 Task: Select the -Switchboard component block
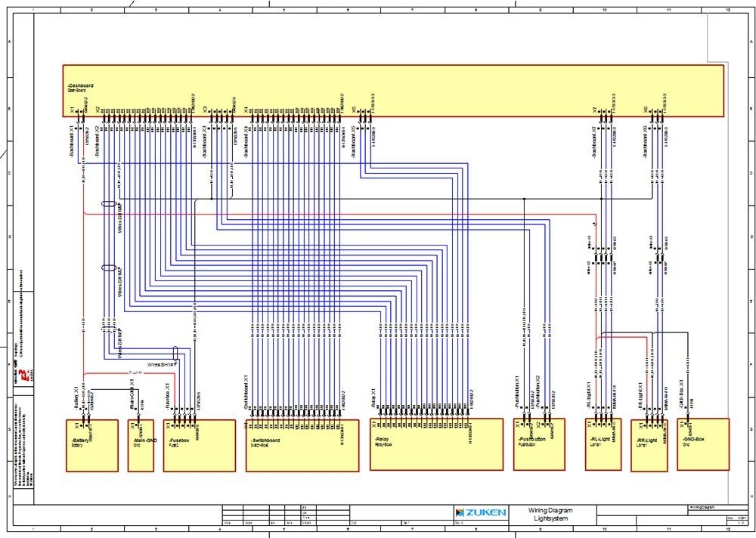(302, 450)
